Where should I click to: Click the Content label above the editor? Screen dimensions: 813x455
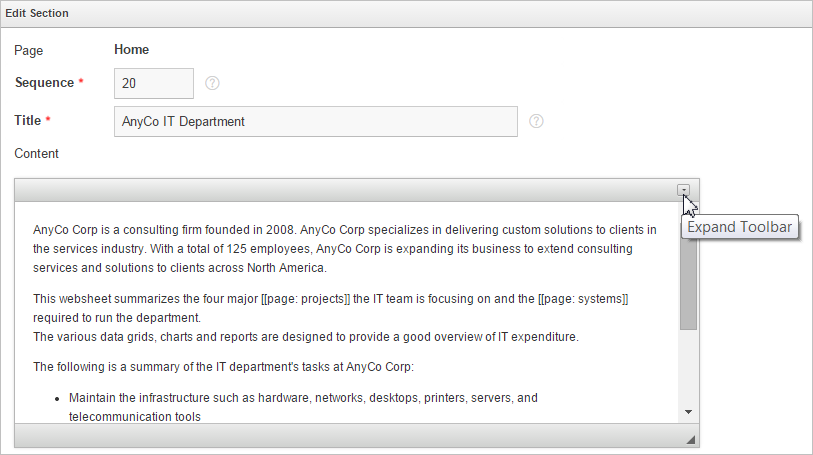point(36,154)
